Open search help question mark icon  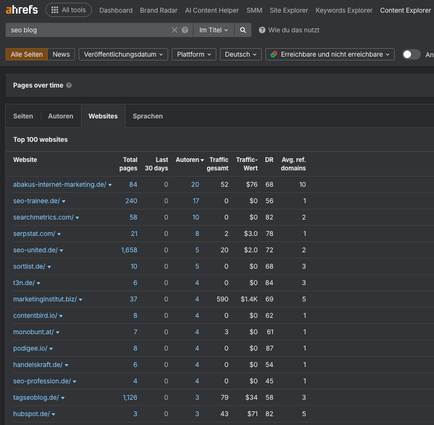pyautogui.click(x=185, y=30)
